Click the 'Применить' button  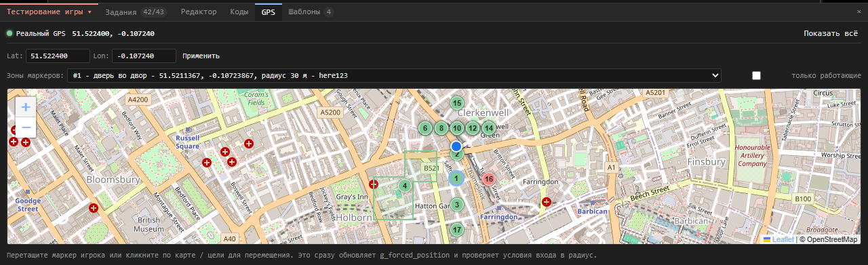click(x=201, y=56)
